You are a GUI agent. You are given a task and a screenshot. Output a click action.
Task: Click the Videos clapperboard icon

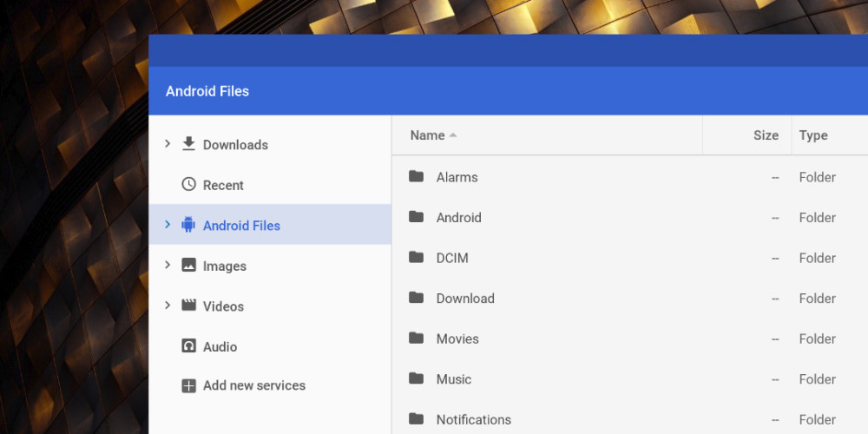click(188, 306)
